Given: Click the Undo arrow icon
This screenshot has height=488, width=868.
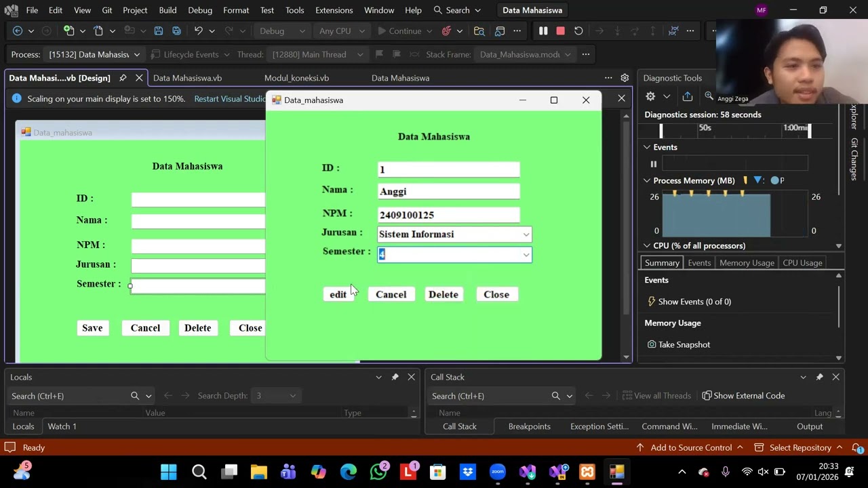Looking at the screenshot, I should click(x=198, y=30).
